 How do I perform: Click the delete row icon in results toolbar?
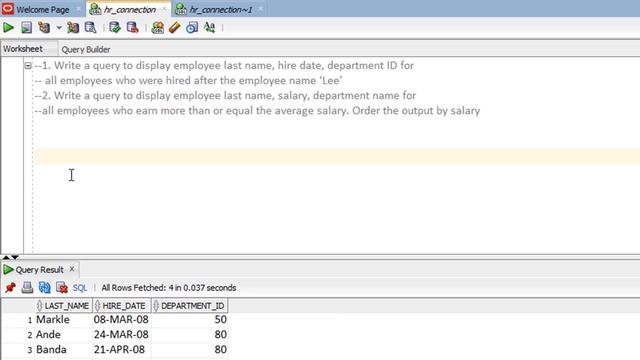click(x=62, y=288)
